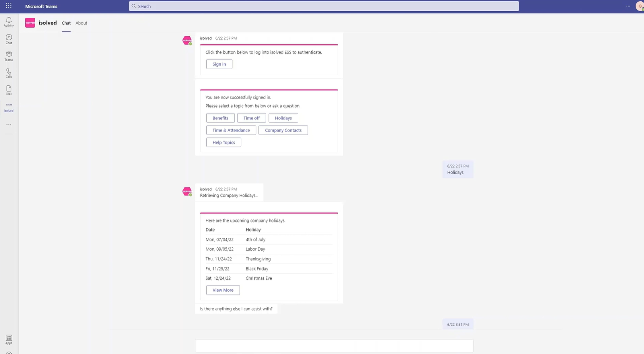Open the settings and more menu in the top bar

tap(628, 6)
